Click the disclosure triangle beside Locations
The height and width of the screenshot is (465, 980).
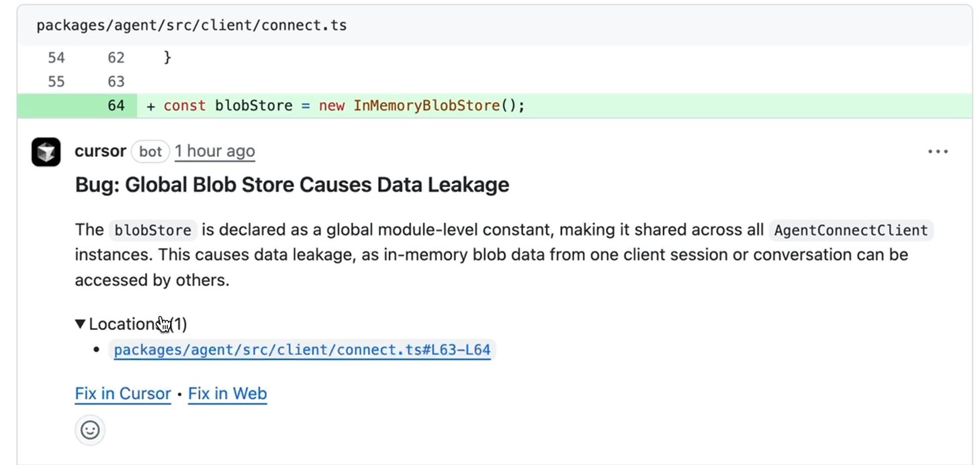click(x=79, y=323)
